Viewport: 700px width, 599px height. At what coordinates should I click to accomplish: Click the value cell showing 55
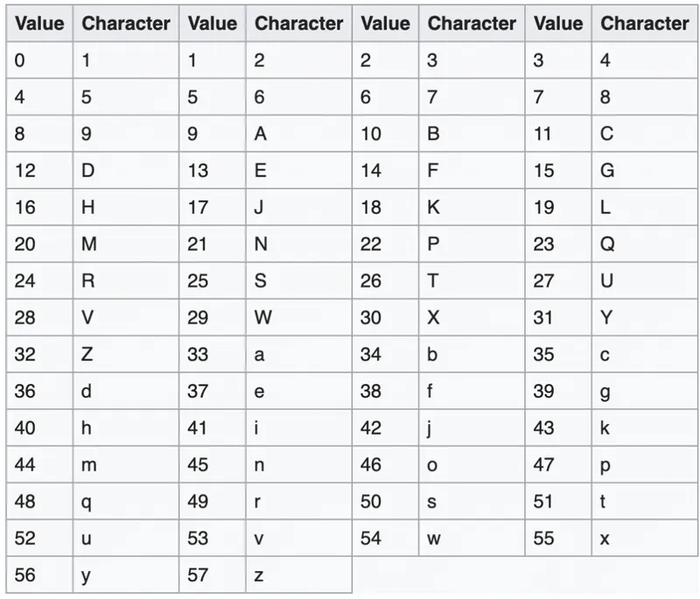click(558, 538)
